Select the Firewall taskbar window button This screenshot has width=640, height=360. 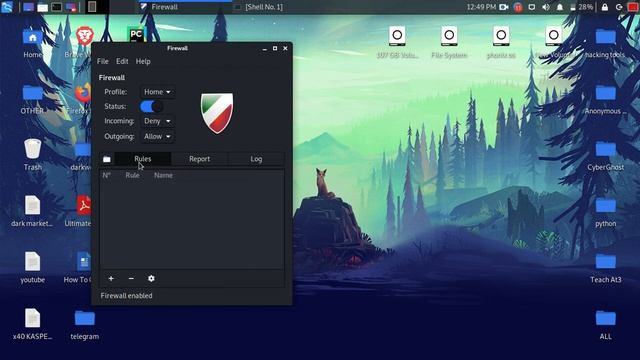click(x=184, y=7)
